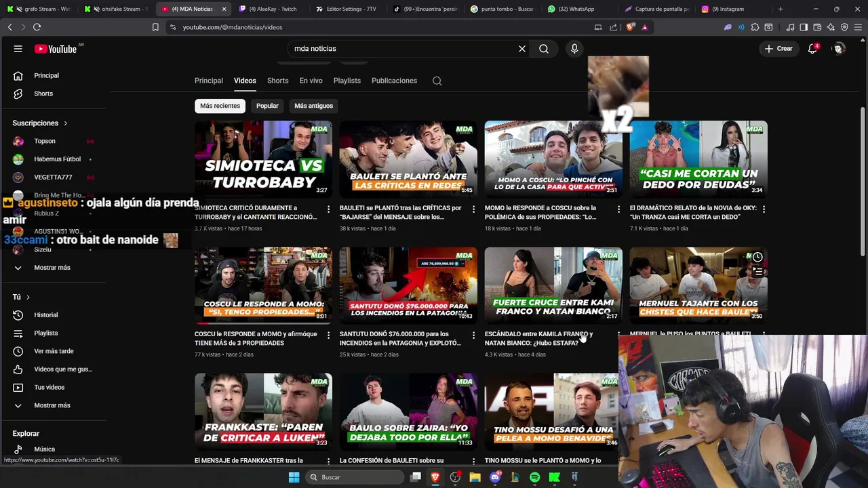Toggle the browser sidebar panel icon

pos(804,27)
